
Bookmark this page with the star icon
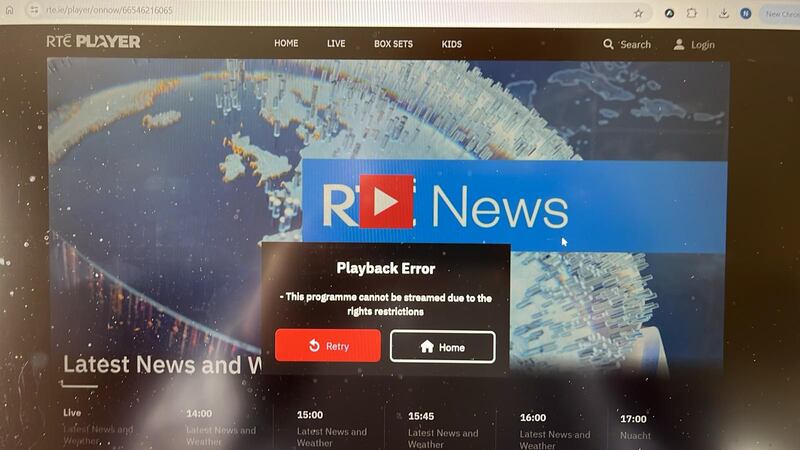pos(638,13)
